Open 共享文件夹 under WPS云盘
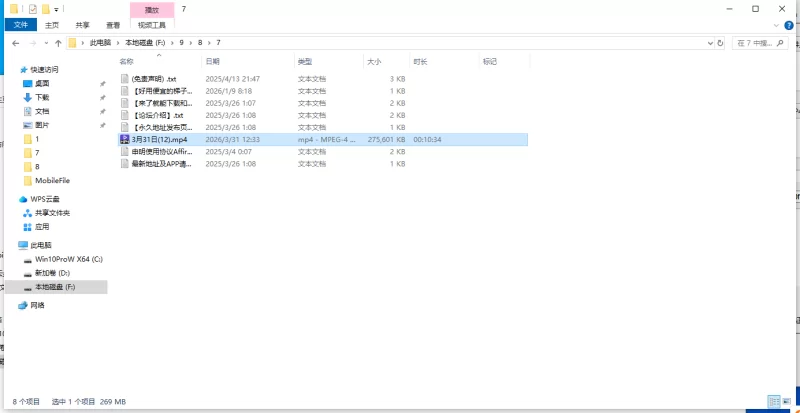The image size is (800, 413). click(x=52, y=213)
